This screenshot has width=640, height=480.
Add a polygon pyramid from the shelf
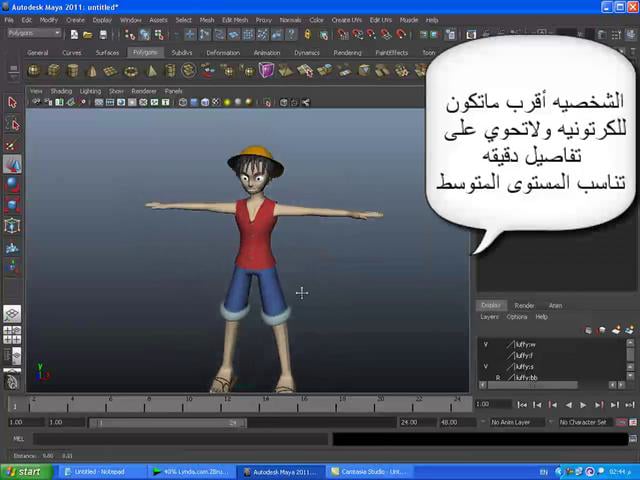151,71
